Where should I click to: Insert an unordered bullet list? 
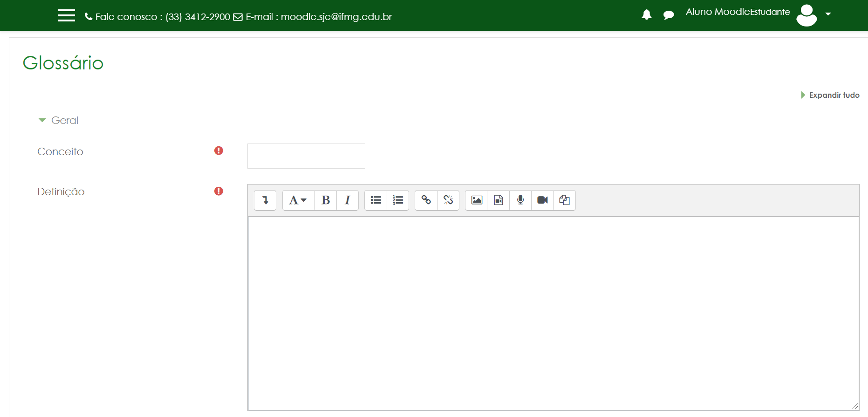(376, 200)
